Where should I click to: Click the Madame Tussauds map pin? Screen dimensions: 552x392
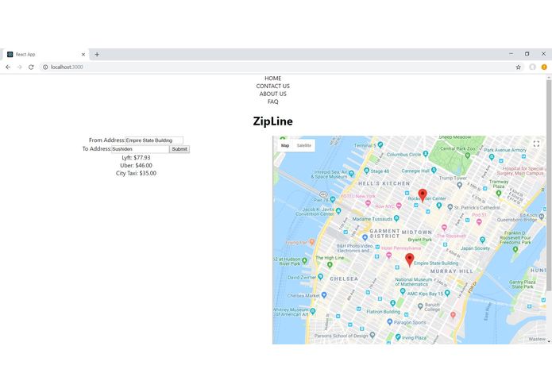point(396,218)
